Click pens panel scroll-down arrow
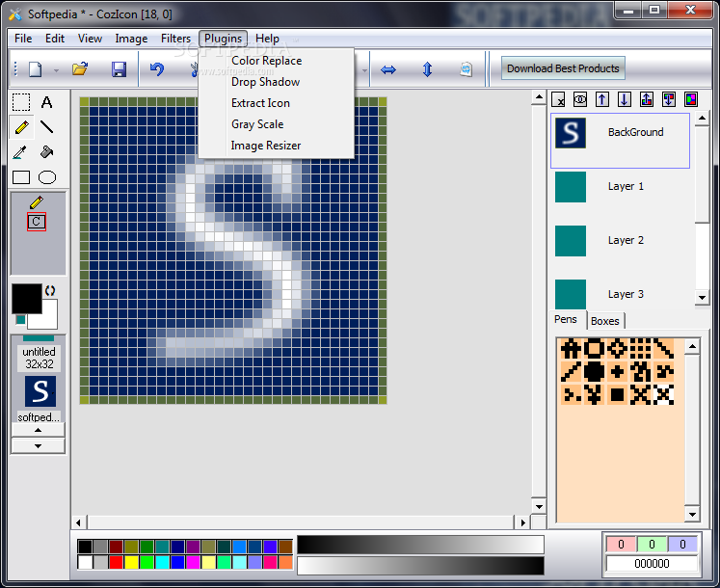This screenshot has height=588, width=720. (692, 515)
